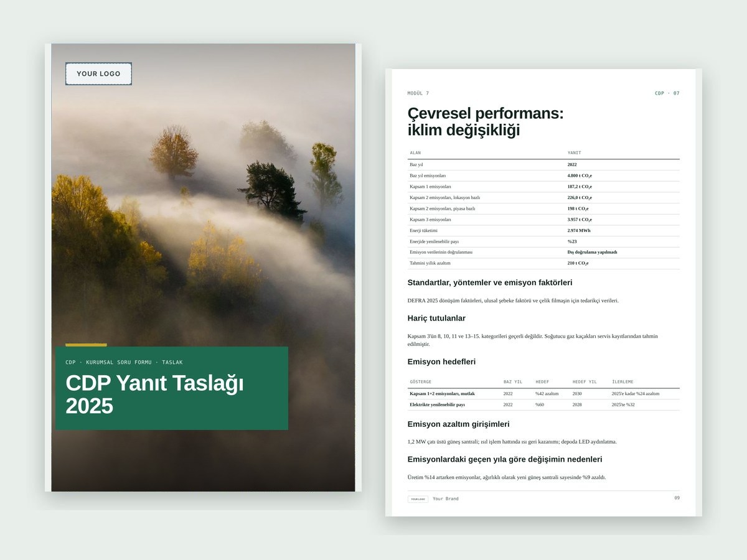Click the 'Kapsam 3 emisyonları' row label
Screen dimensions: 747x560
tap(430, 220)
